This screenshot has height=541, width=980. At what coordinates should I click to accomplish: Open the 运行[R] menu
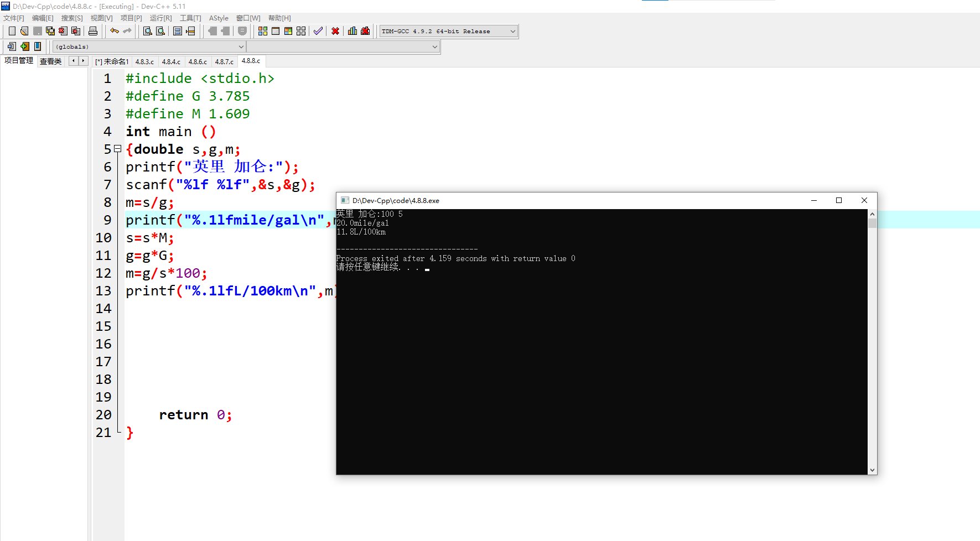[x=161, y=18]
